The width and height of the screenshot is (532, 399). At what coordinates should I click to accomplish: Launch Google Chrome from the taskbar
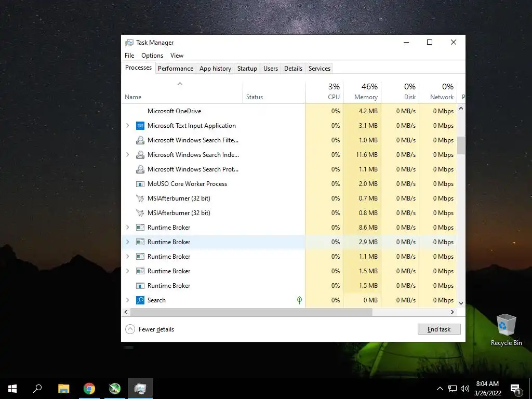click(89, 389)
